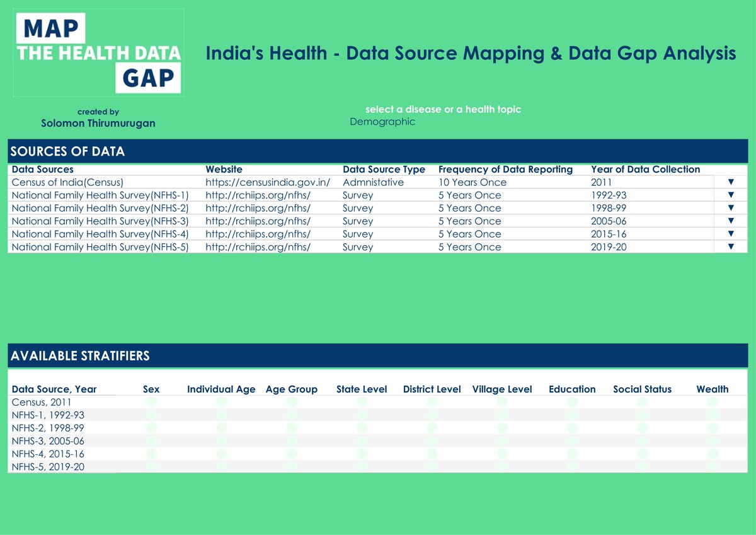Select the NFHS-2, 1998-99 stratifier row label

[48, 428]
